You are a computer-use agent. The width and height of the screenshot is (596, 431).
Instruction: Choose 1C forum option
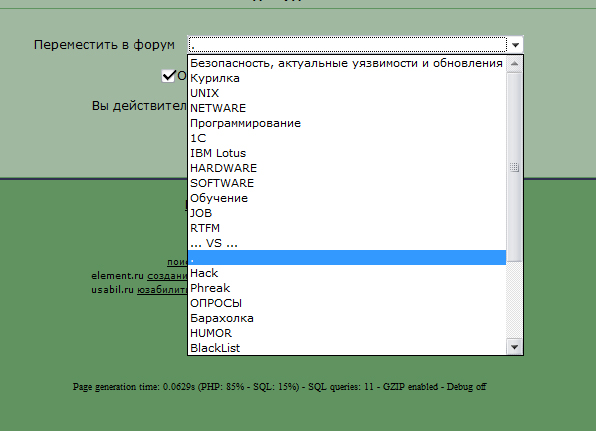click(x=347, y=138)
